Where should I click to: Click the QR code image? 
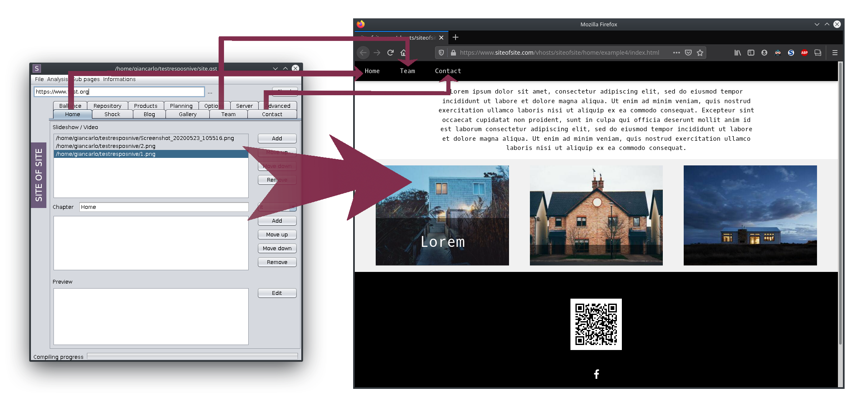(596, 324)
